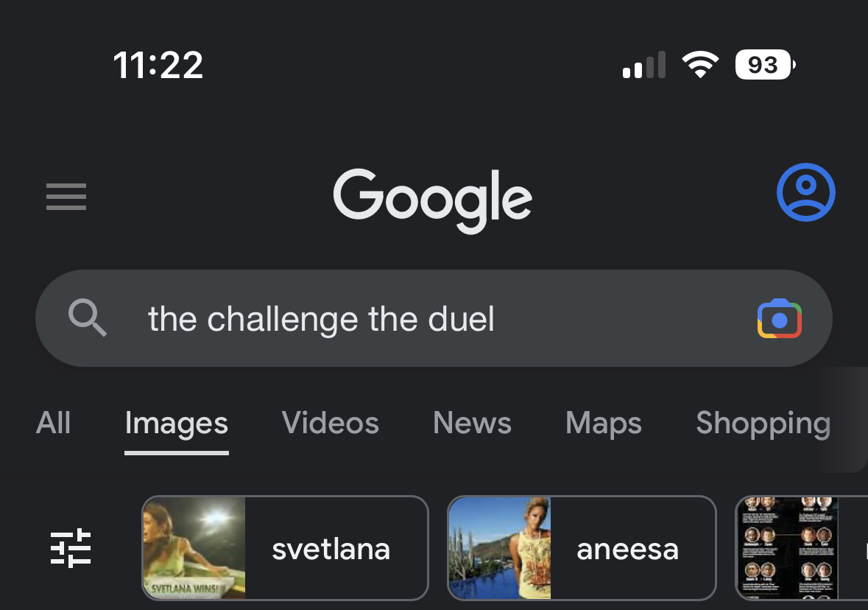Select the Images tab
The width and height of the screenshot is (868, 610).
(177, 424)
